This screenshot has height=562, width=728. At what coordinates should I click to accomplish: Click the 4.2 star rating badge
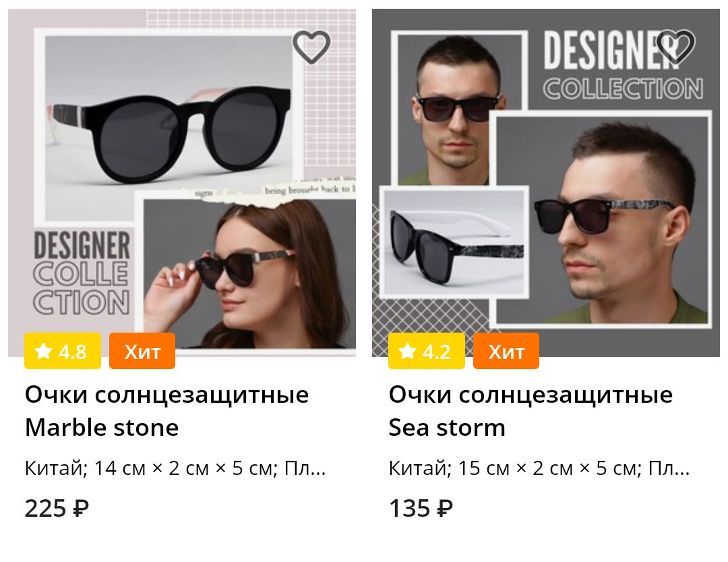[x=427, y=351]
